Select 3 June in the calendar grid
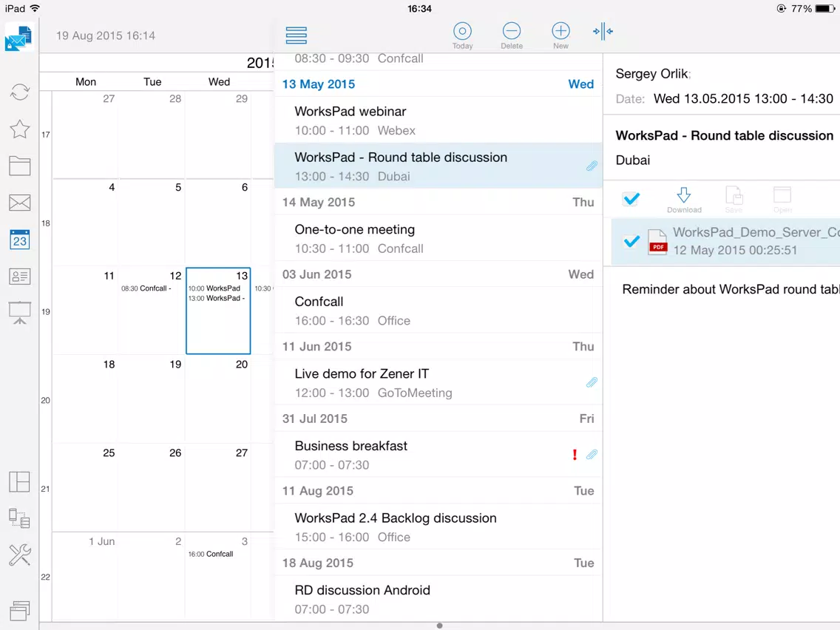840x630 pixels. click(218, 577)
